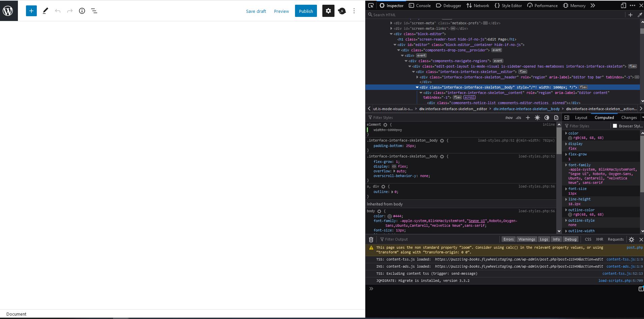Toggle the Errors console filter
Screen dimensions: 644x319
pos(508,239)
